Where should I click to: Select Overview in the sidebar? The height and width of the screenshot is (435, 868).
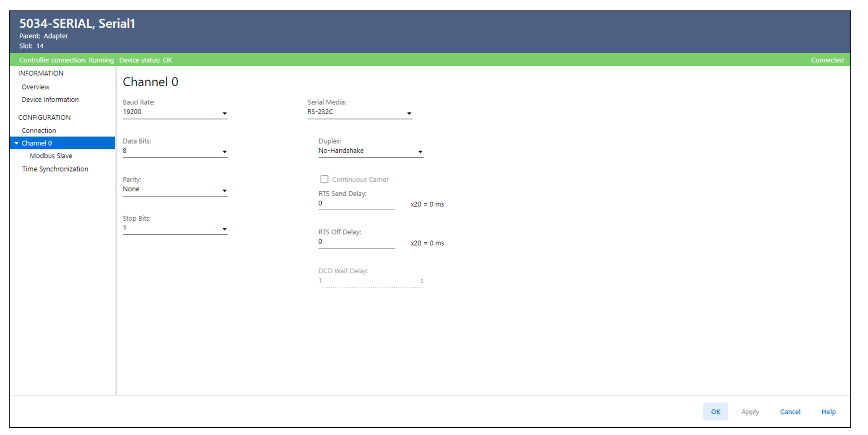point(35,87)
